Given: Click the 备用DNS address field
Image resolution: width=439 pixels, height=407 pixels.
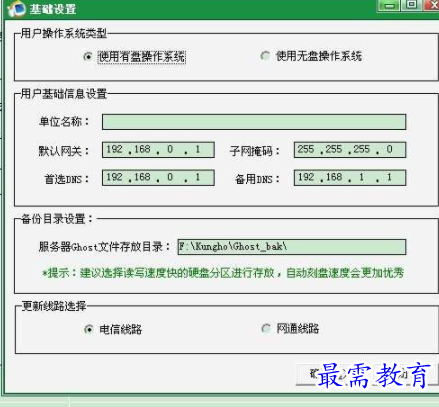Looking at the screenshot, I should click(x=350, y=178).
